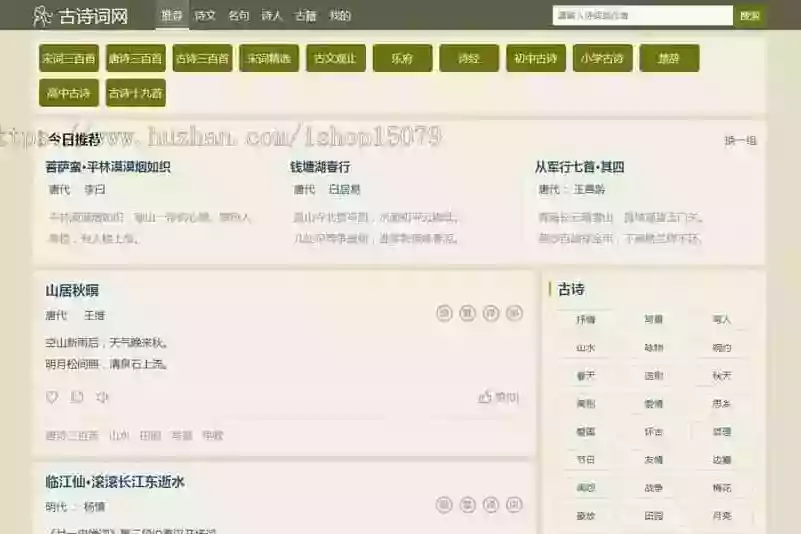Open the 临江仙·滚滚长江东逝水 poem title
This screenshot has height=534, width=801.
coord(115,482)
